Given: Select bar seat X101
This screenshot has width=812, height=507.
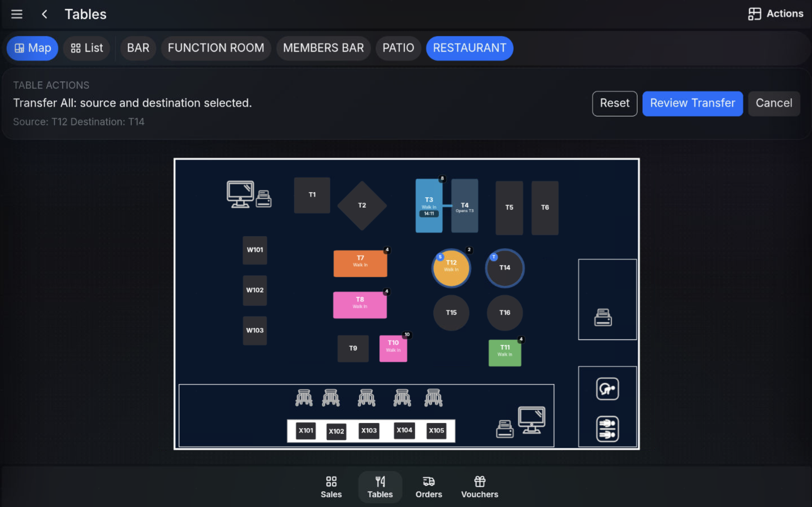Looking at the screenshot, I should coord(306,430).
